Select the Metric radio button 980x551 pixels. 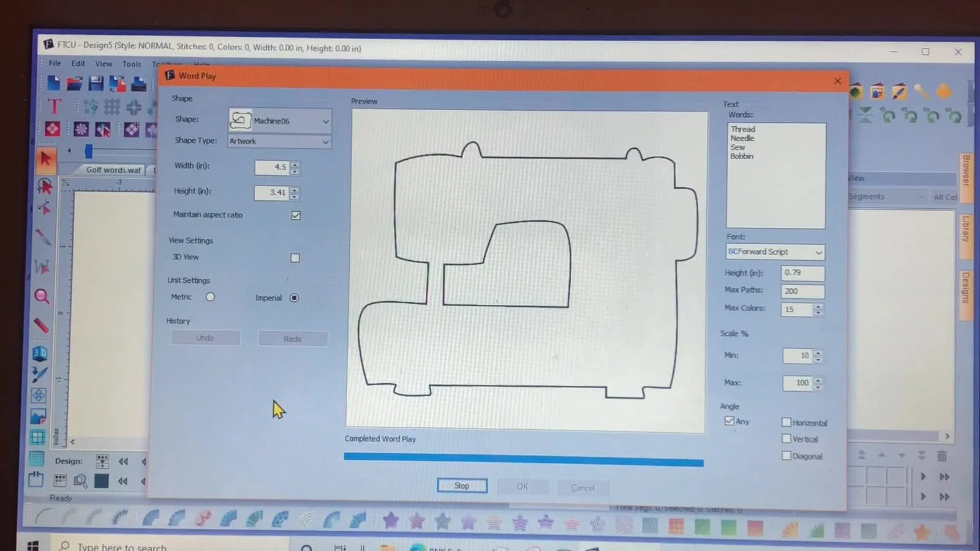coord(210,296)
